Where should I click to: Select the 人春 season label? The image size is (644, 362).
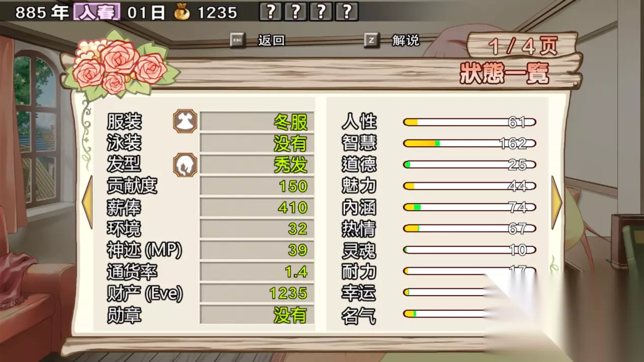coord(97,12)
